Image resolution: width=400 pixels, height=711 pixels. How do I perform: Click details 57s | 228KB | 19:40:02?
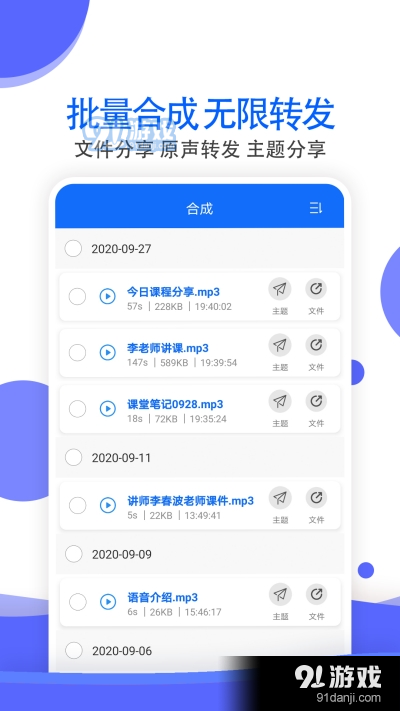point(180,307)
